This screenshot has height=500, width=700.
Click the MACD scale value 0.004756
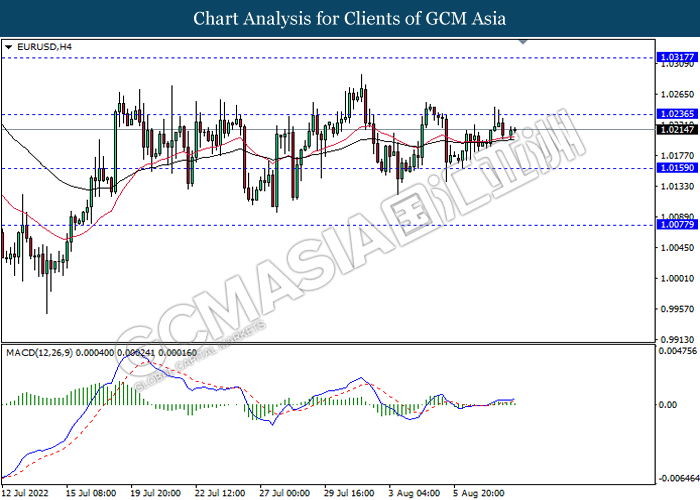point(678,351)
